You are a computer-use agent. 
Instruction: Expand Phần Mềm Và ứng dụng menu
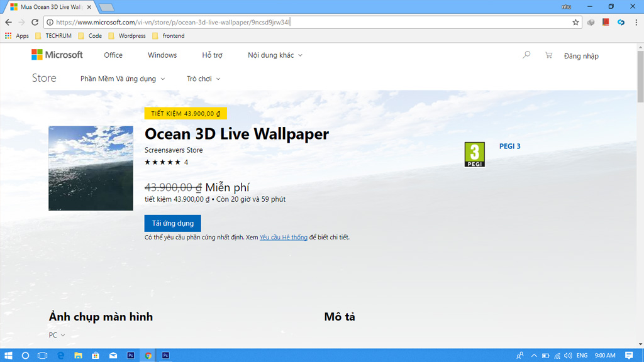point(123,79)
